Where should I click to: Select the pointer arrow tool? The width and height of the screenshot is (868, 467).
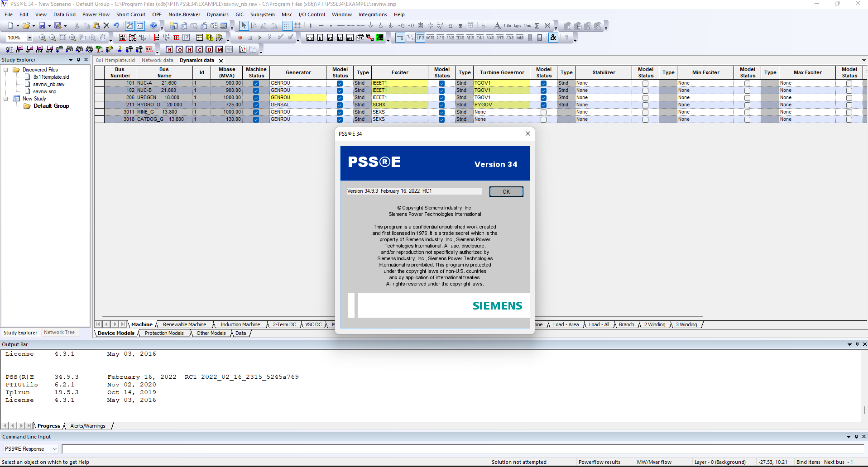click(244, 26)
